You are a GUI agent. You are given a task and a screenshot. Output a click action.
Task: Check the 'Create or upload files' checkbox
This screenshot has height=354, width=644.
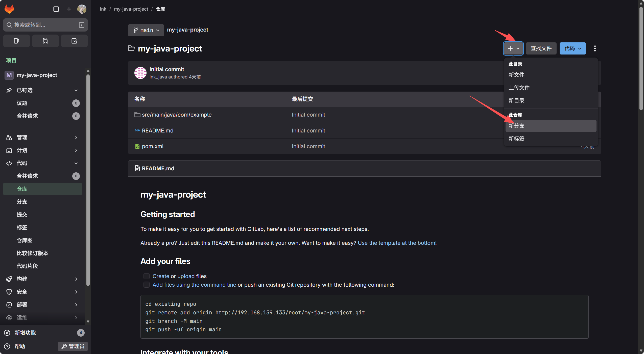point(147,276)
